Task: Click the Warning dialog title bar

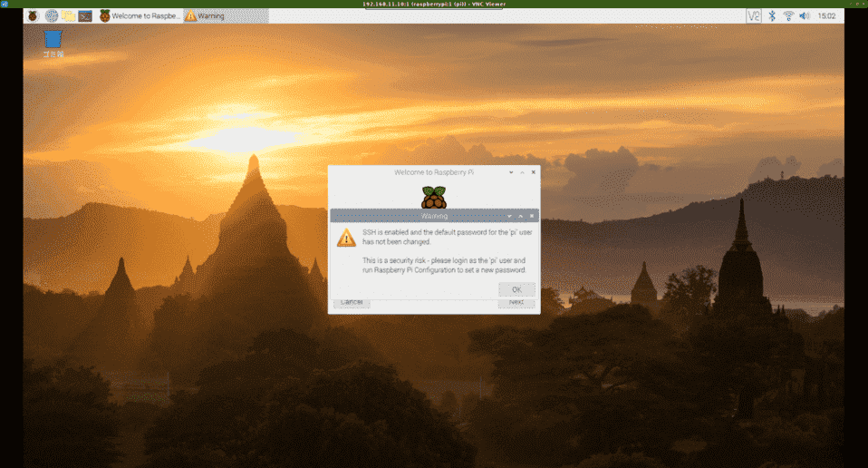Action: pos(434,216)
